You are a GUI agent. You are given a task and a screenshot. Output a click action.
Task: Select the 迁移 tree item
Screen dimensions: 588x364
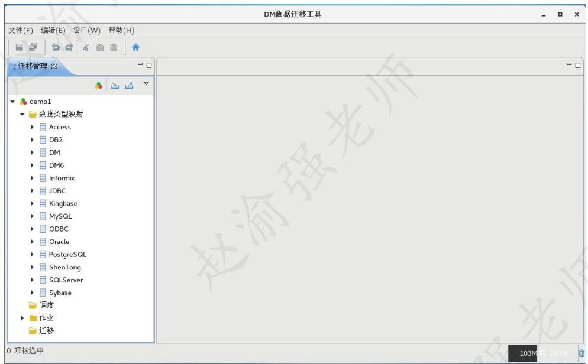coord(47,331)
